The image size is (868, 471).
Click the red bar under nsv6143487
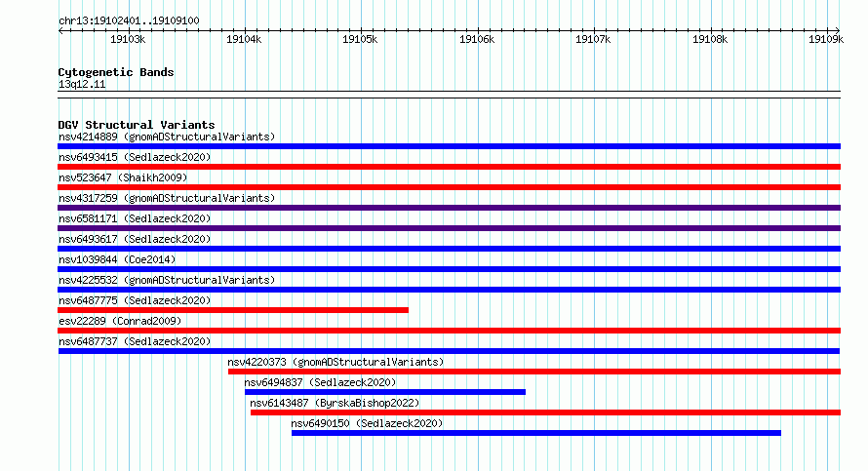click(x=546, y=412)
